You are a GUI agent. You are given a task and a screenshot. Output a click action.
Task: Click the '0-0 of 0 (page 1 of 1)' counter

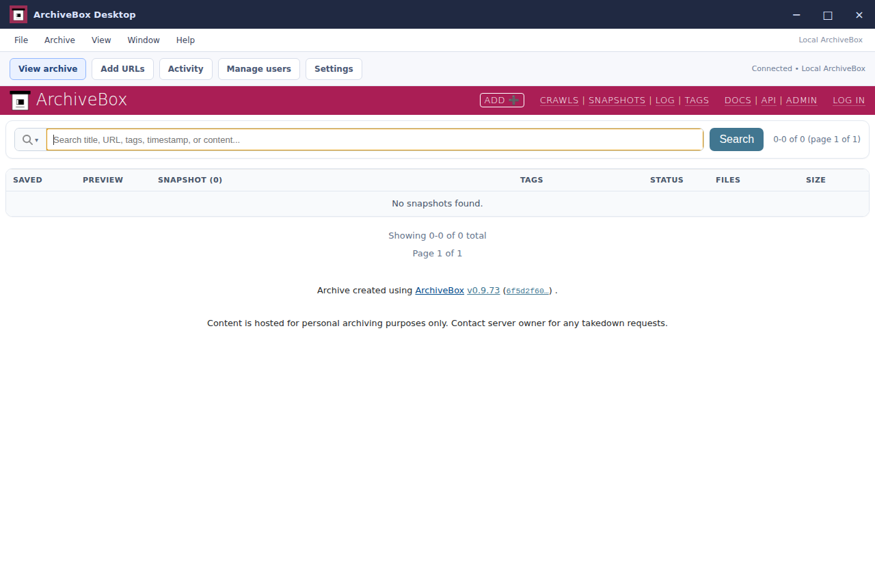coord(817,139)
